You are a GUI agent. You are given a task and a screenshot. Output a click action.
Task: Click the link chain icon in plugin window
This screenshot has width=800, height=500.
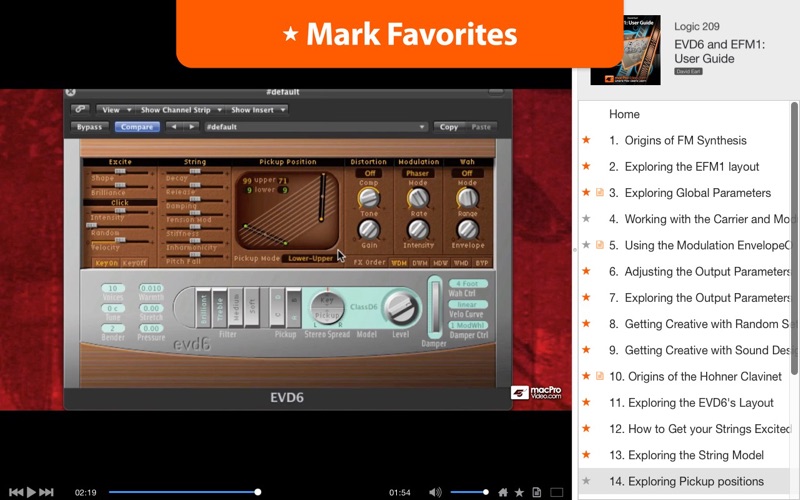click(80, 109)
